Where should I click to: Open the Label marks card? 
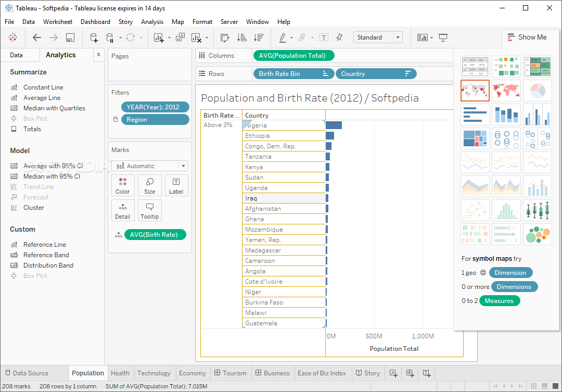[176, 185]
